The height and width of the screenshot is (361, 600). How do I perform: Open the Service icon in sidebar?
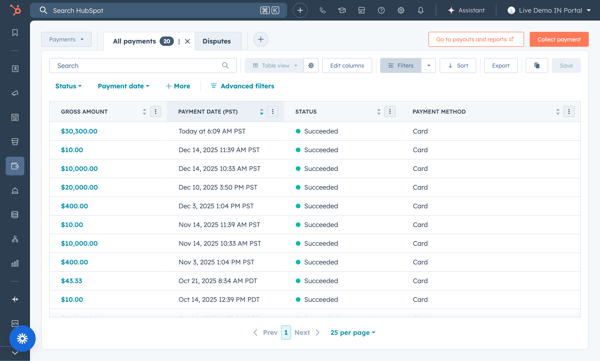click(15, 190)
